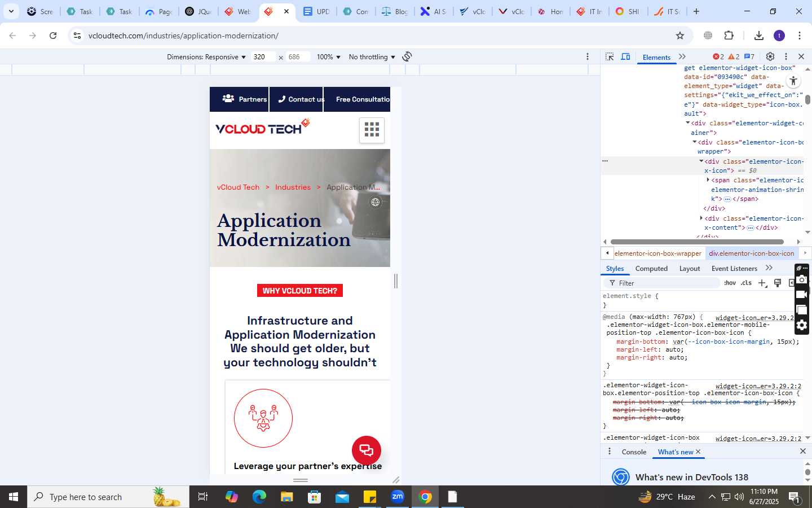Image resolution: width=812 pixels, height=508 pixels.
Task: Edit the viewport height field showing 686
Action: [298, 57]
